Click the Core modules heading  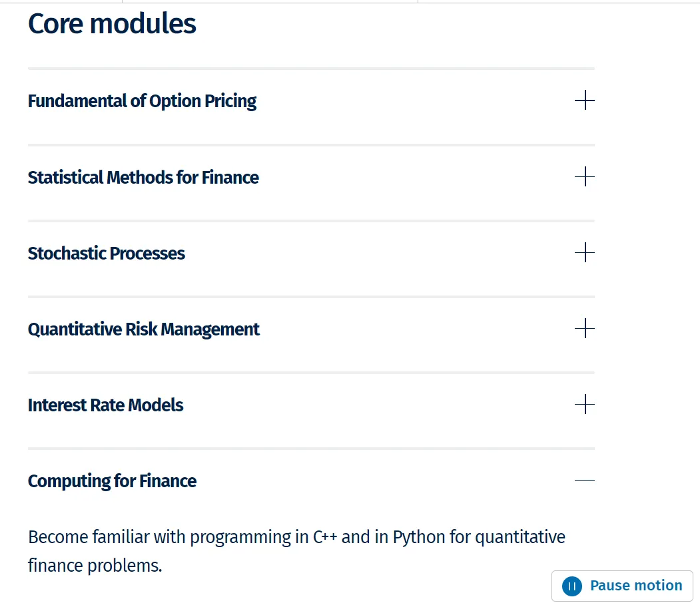click(112, 24)
